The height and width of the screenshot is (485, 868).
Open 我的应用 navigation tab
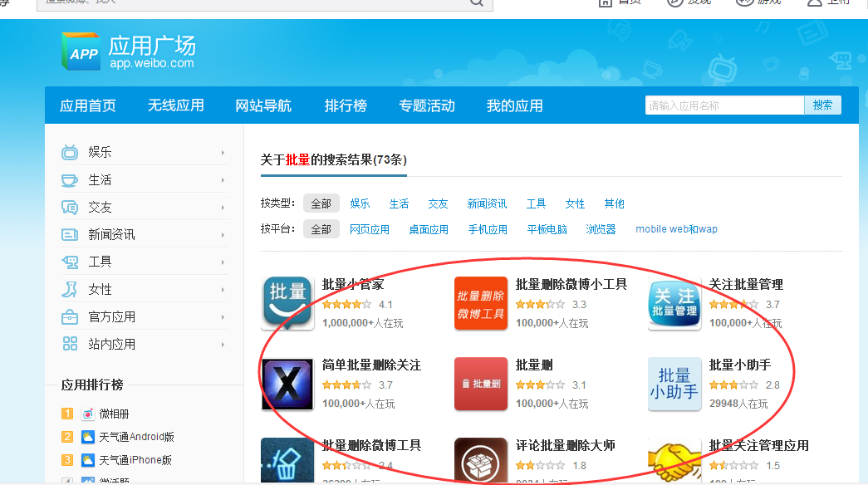[x=514, y=105]
